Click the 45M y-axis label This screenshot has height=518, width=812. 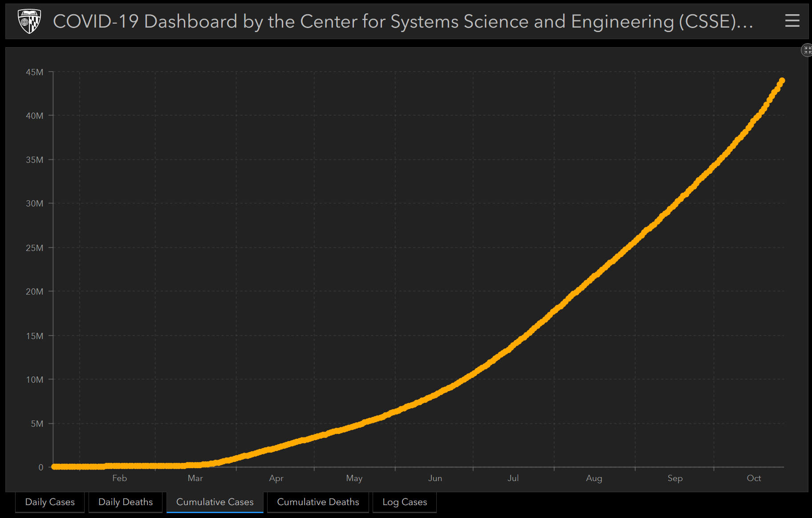point(35,72)
